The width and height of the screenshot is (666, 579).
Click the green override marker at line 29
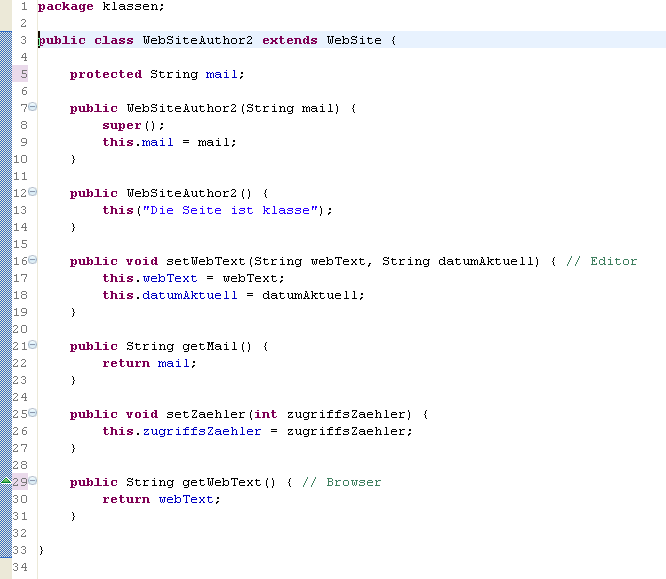(x=6, y=481)
